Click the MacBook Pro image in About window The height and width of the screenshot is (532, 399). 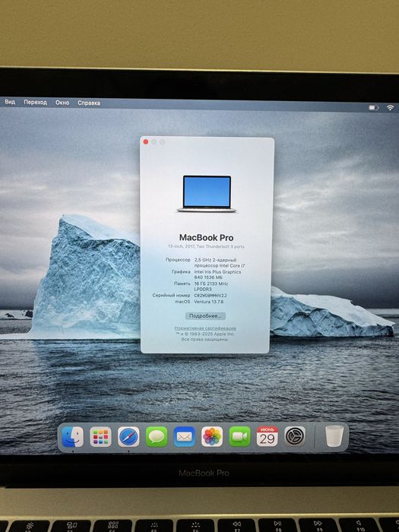207,194
